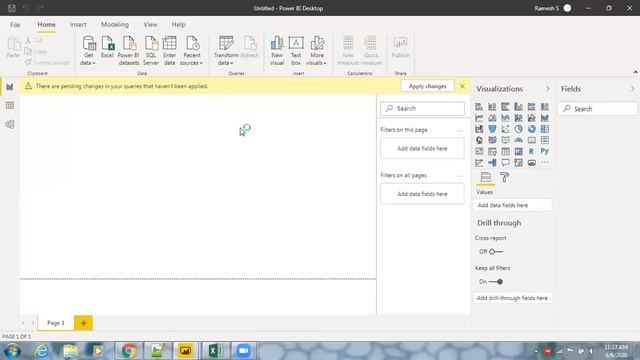Select the Page 1 tab

click(56, 323)
